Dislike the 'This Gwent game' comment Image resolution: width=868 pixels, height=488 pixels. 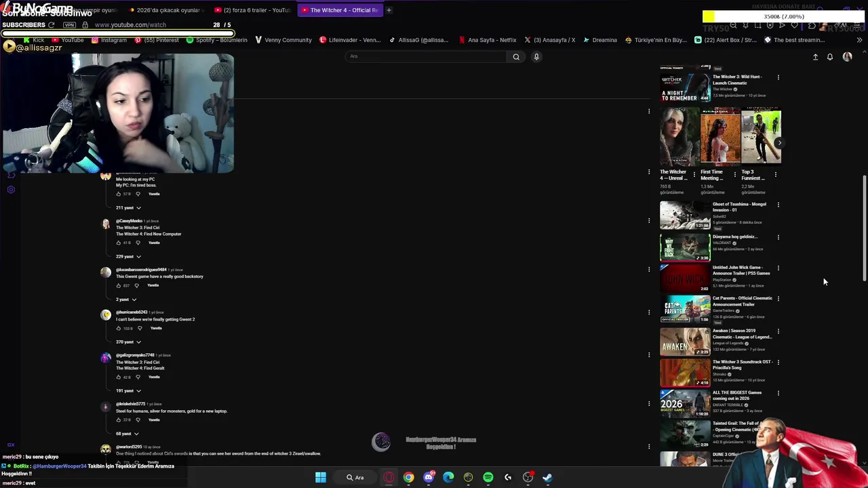[136, 285]
